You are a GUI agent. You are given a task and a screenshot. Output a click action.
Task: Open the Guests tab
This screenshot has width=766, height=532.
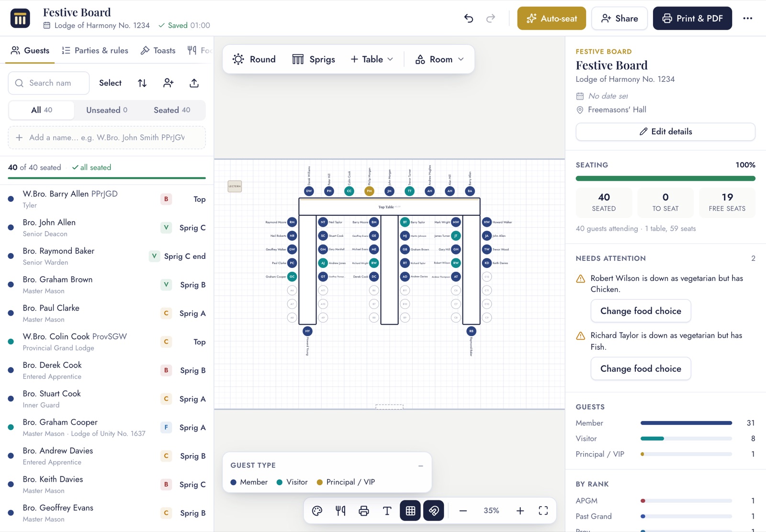30,51
